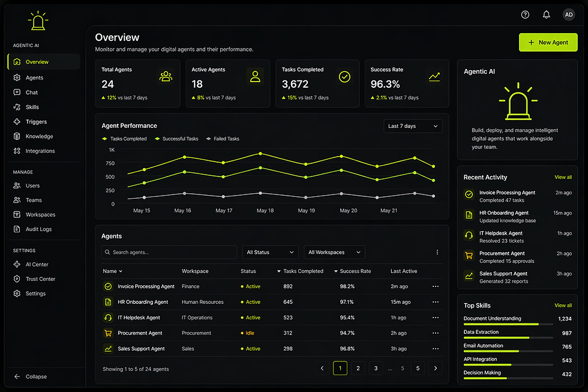
Task: Click the Idle status of Procurement Agent
Action: coord(247,333)
